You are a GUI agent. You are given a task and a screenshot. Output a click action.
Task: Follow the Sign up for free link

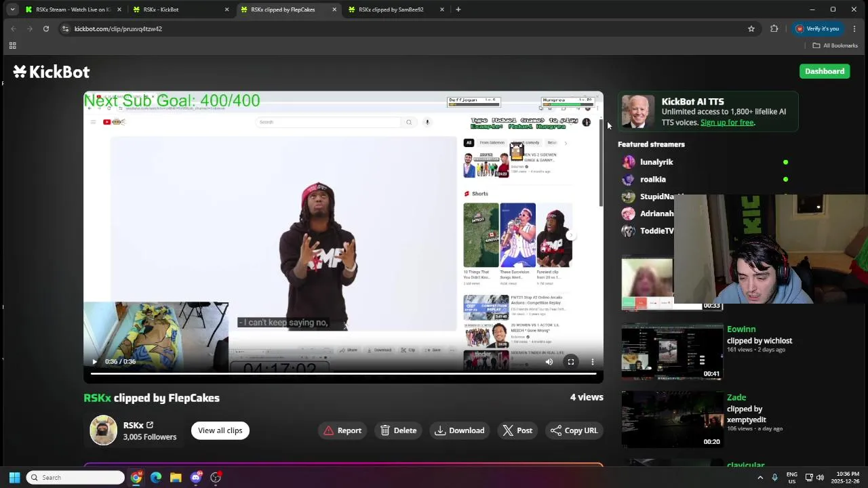pos(727,123)
